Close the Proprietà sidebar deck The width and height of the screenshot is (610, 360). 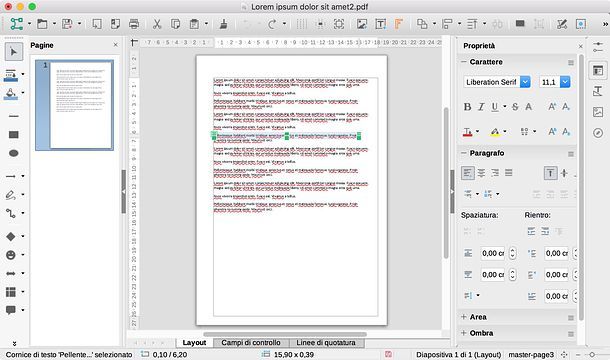[580, 46]
